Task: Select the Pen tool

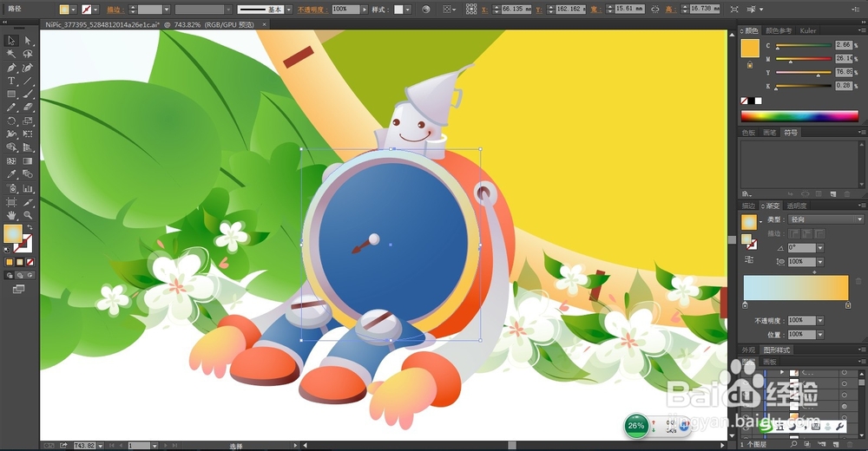Action: tap(11, 68)
